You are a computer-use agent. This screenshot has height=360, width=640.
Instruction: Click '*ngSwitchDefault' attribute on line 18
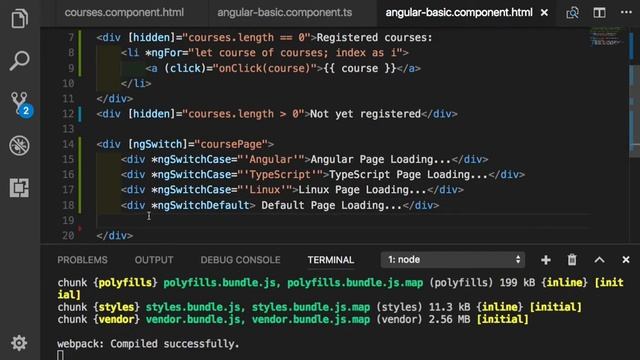[200, 205]
